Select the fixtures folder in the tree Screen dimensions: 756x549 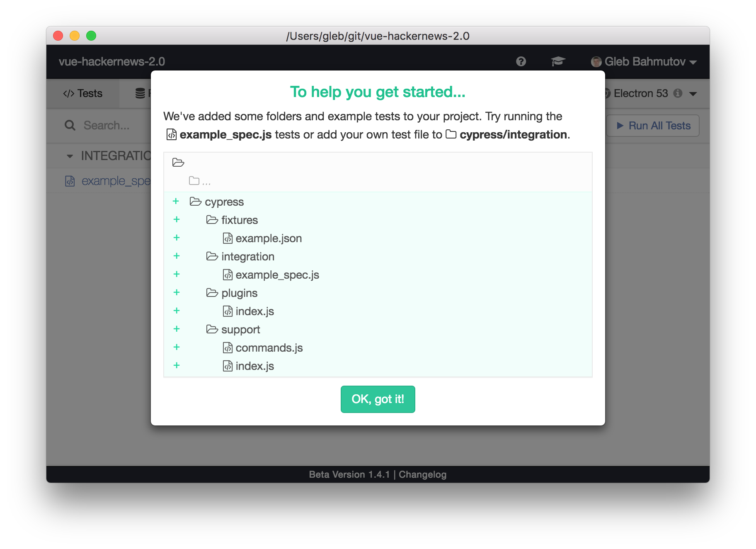click(240, 220)
